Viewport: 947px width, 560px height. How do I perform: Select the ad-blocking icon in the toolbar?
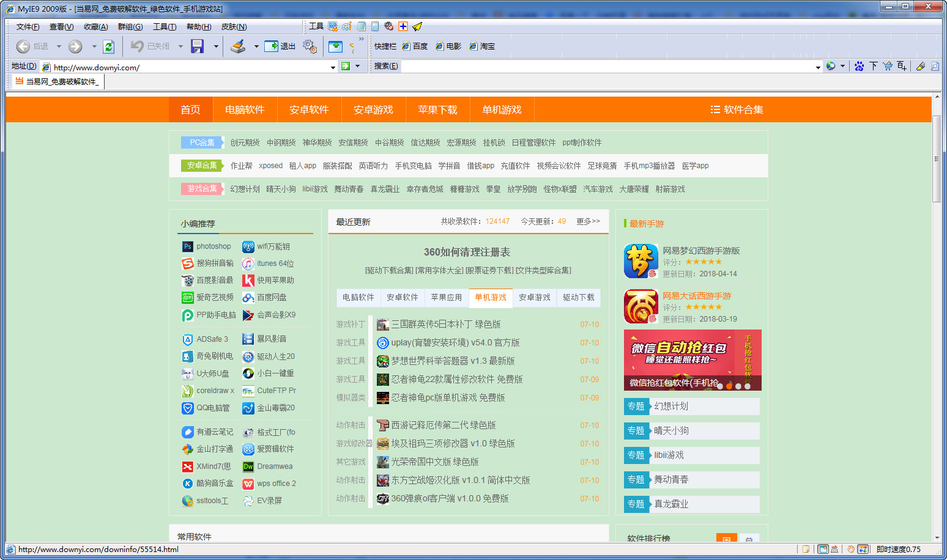click(389, 26)
